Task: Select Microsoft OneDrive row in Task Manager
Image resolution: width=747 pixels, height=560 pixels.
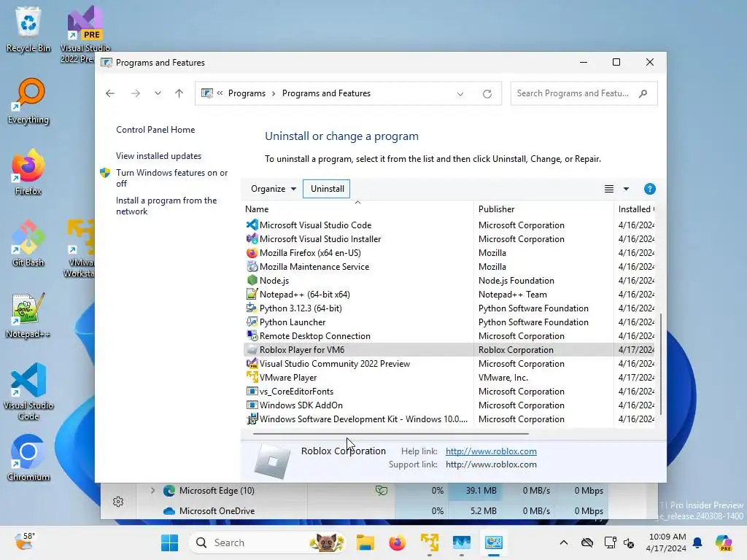Action: tap(371, 511)
